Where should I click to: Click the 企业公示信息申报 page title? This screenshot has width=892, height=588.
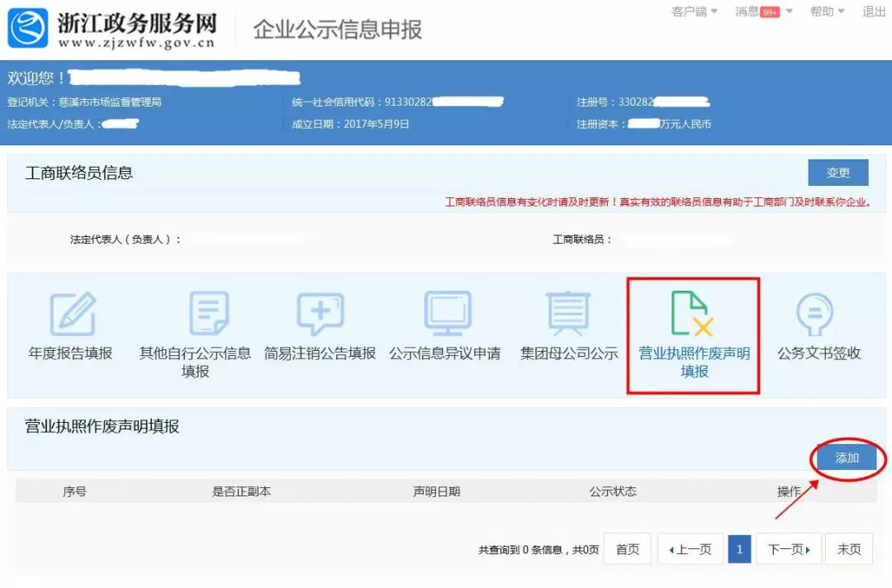point(337,30)
